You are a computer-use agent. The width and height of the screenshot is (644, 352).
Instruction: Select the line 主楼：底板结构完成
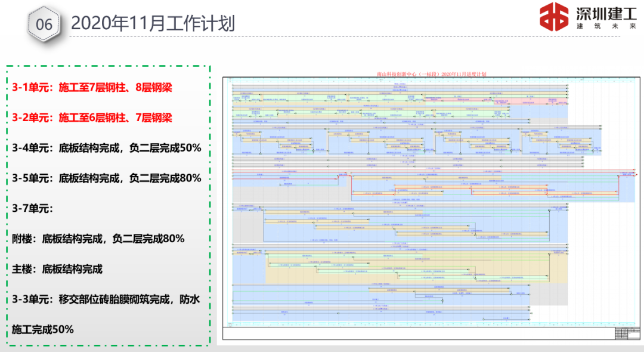57,269
